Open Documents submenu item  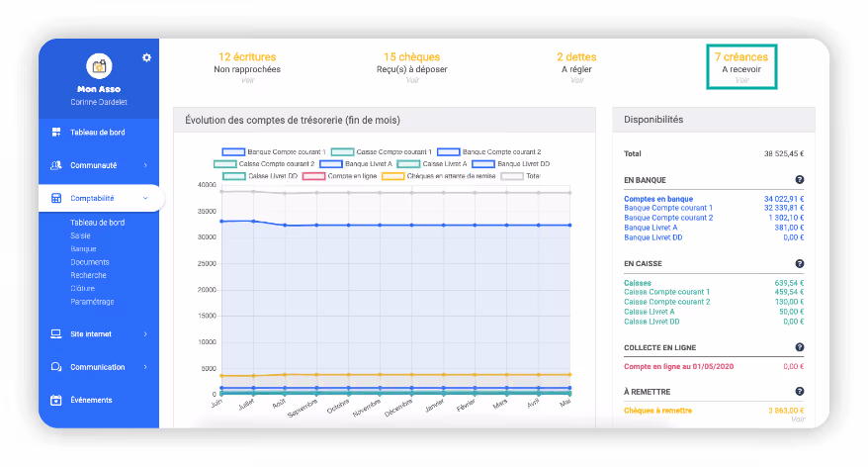[x=90, y=262]
